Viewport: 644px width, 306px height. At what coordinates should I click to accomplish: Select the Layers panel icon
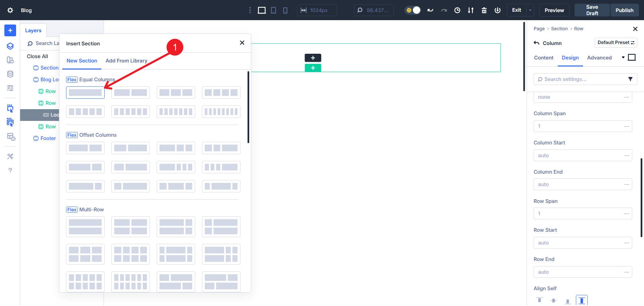click(x=10, y=46)
